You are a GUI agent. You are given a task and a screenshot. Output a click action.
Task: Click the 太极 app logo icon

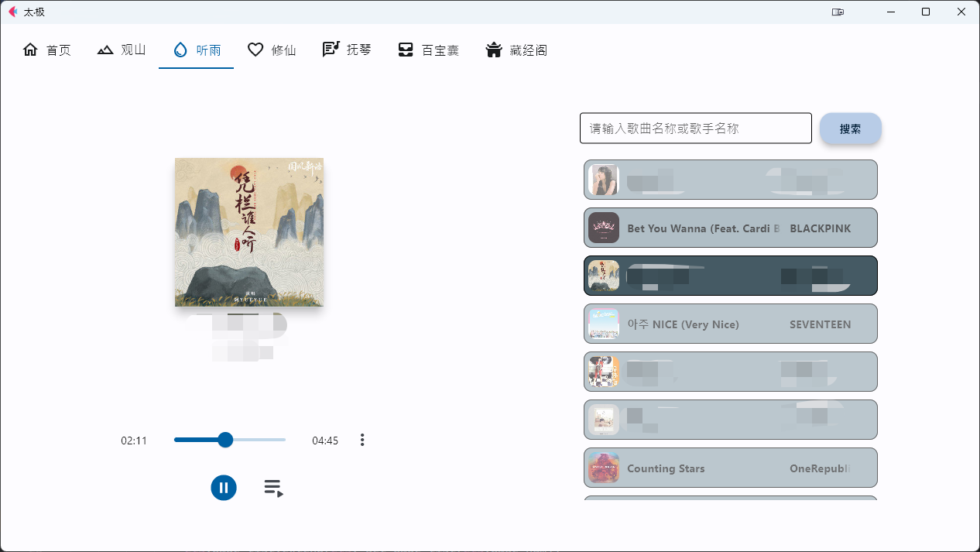[12, 12]
